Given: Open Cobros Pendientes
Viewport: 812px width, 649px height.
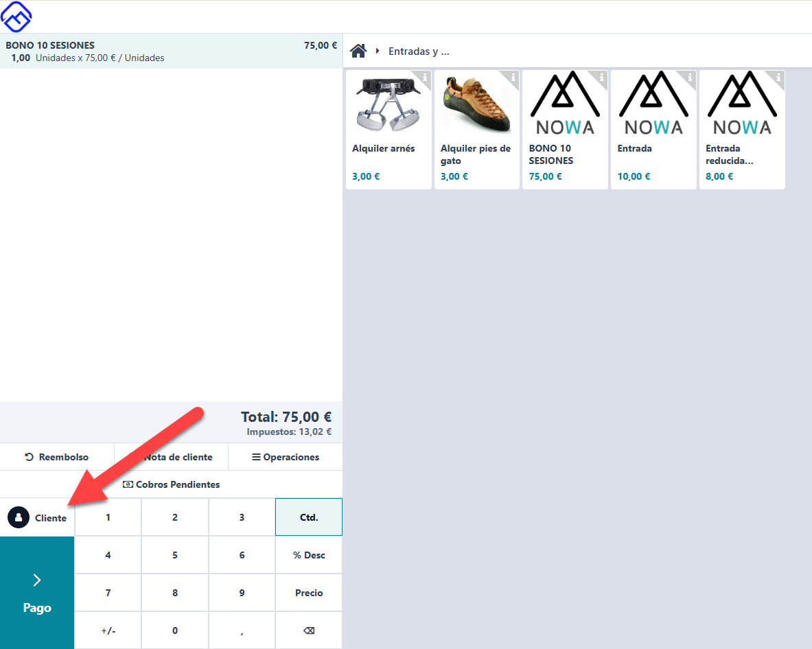Looking at the screenshot, I should [x=171, y=484].
